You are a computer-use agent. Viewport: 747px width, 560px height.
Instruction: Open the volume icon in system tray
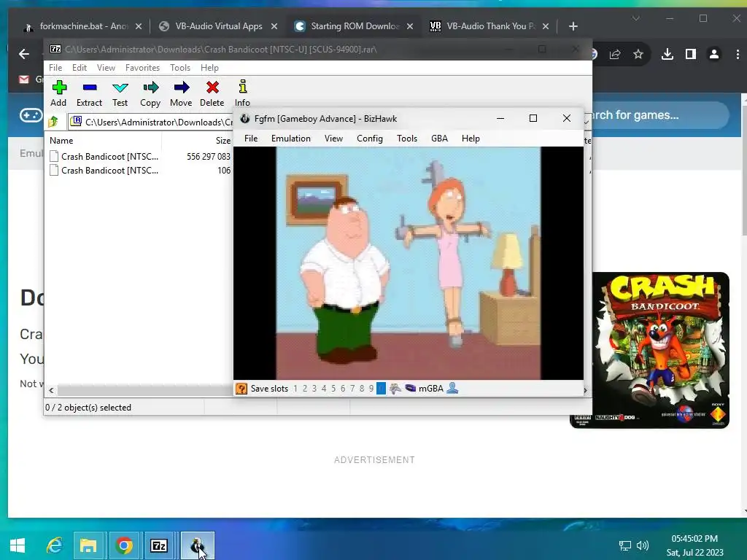(643, 545)
